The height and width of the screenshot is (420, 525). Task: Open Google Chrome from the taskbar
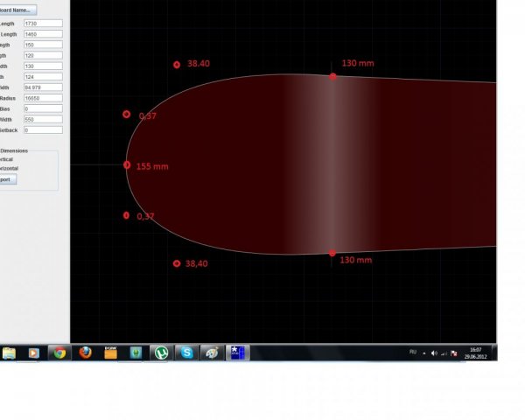(59, 353)
